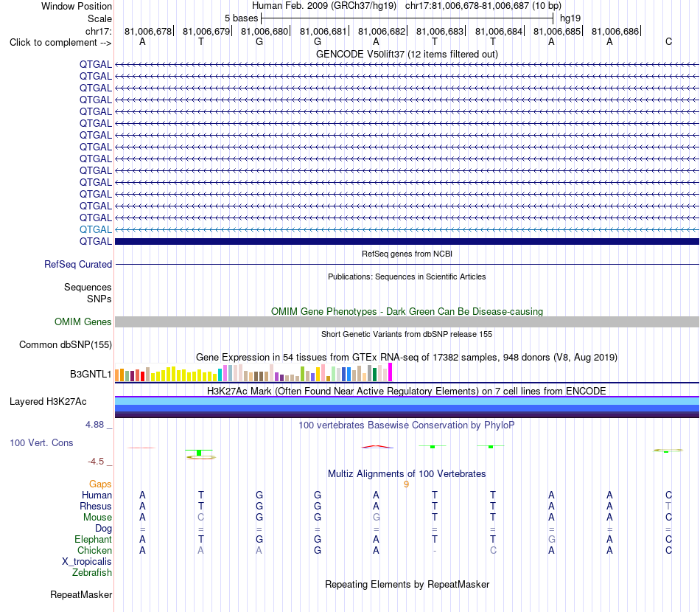Viewport: 700px width, 612px height.
Task: Click the chr17: ruler label
Action: pos(98,31)
